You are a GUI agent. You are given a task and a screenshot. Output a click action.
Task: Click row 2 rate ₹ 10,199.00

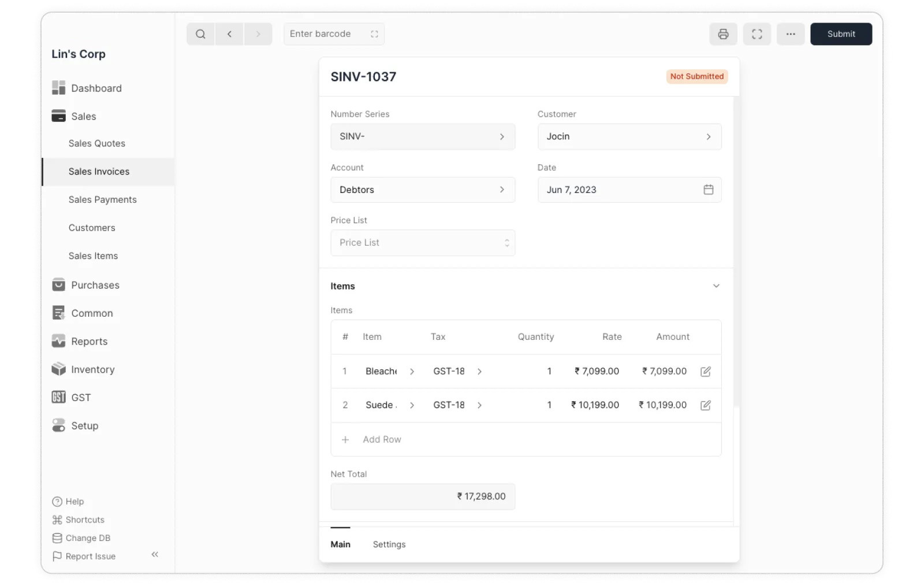[x=595, y=405]
